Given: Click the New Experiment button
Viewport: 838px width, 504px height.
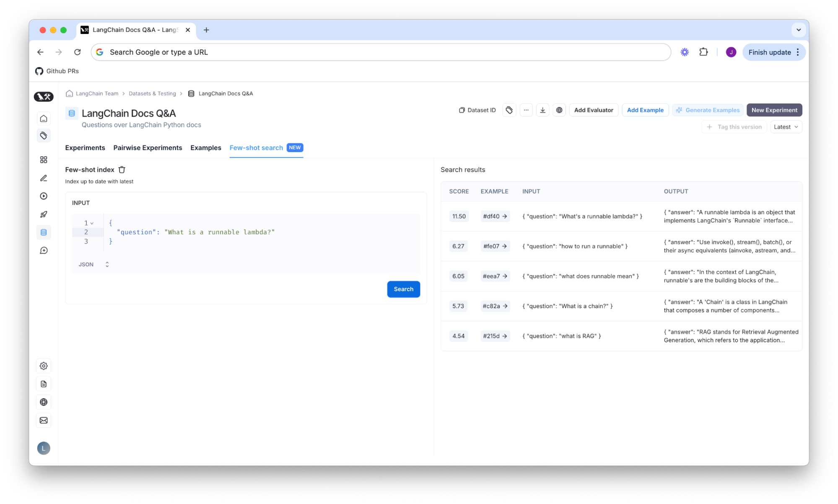Looking at the screenshot, I should click(774, 110).
